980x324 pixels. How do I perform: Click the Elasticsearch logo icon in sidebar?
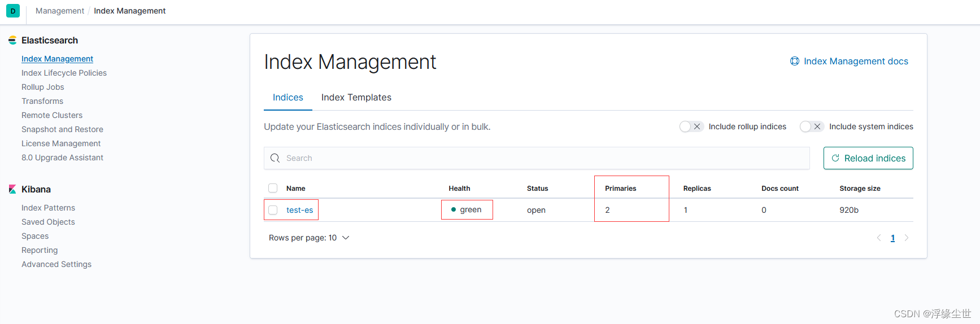[12, 40]
